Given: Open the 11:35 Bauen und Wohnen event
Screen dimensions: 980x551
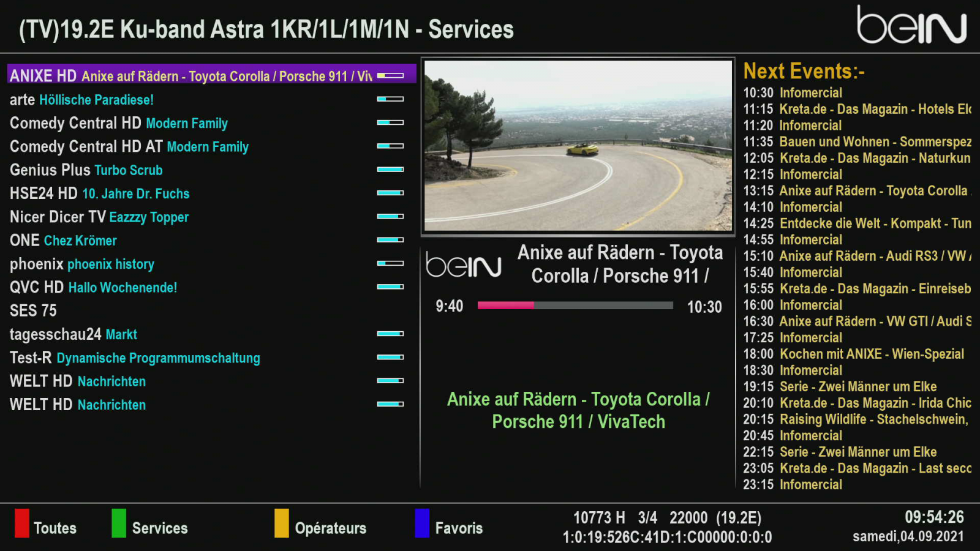Looking at the screenshot, I should 858,141.
